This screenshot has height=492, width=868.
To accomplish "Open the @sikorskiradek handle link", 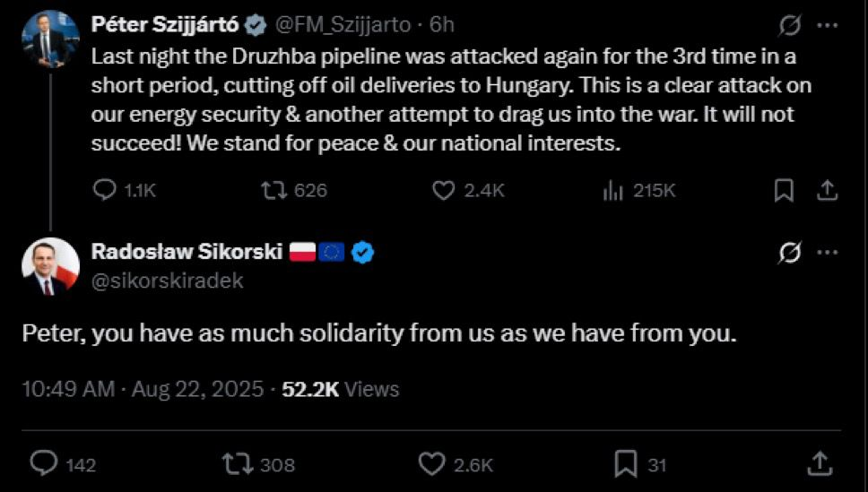I will (168, 281).
